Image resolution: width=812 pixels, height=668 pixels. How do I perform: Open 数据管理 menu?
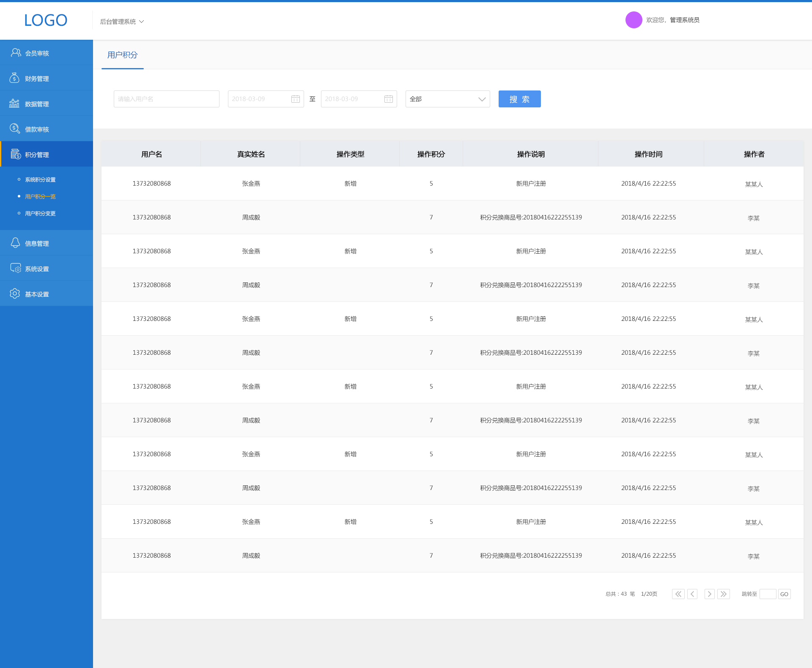(x=47, y=103)
